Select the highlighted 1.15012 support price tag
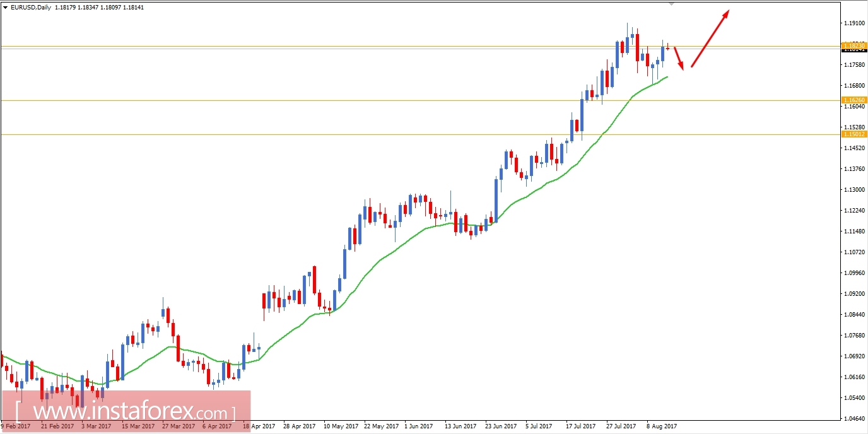Image resolution: width=868 pixels, height=434 pixels. point(853,134)
